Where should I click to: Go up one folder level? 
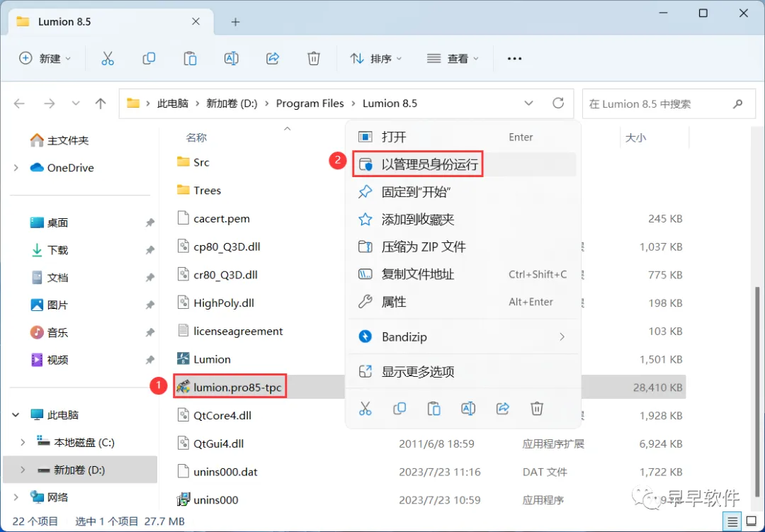click(x=101, y=103)
